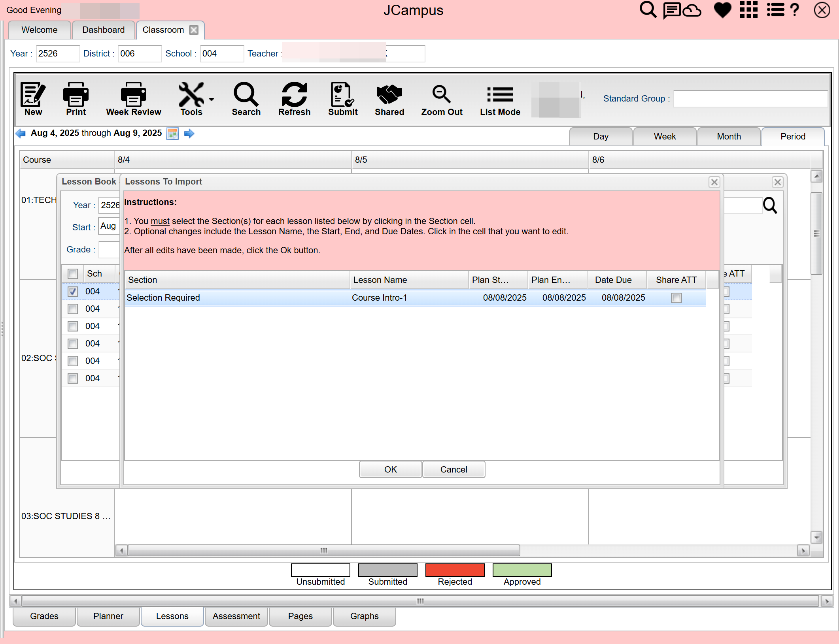
Task: Switch to the Welcome tab
Action: click(40, 30)
